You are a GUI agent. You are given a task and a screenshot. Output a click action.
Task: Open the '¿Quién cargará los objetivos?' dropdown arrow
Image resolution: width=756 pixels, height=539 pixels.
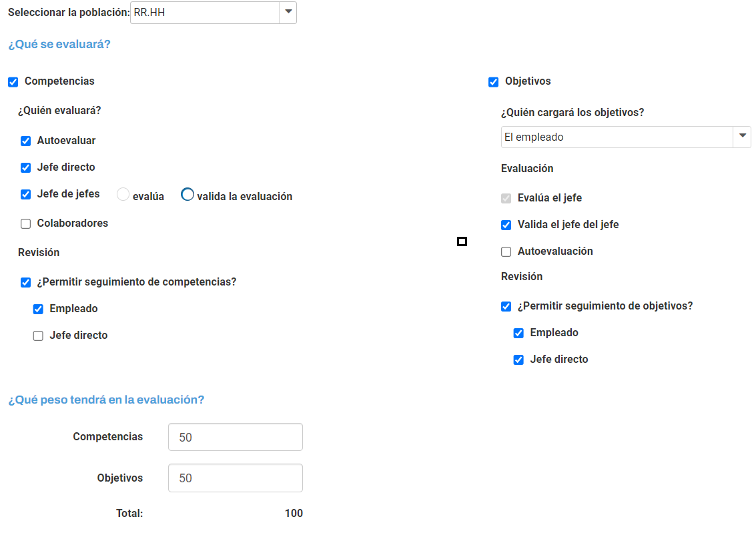tap(743, 137)
